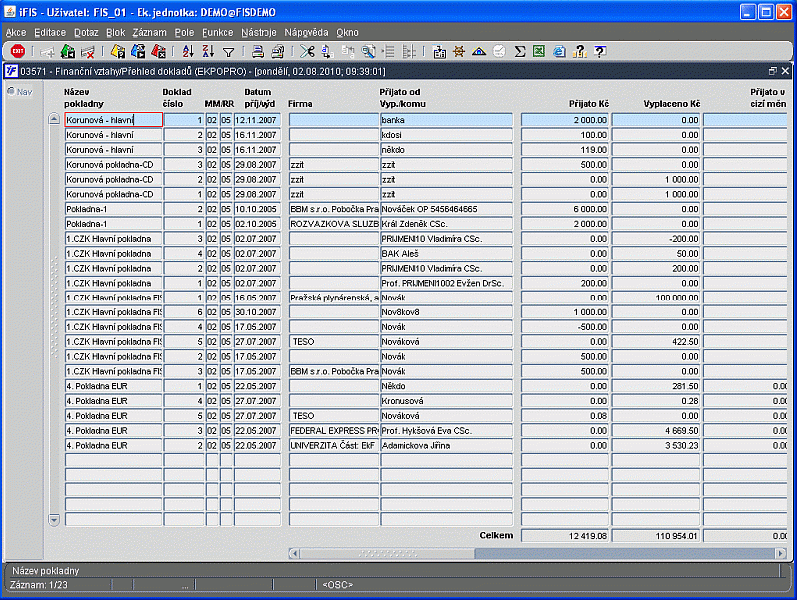Click the Internet Explorer browser icon
The height and width of the screenshot is (600, 797).
(x=559, y=51)
